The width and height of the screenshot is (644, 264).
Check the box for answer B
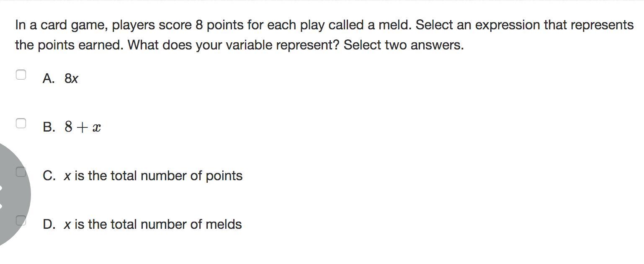pos(21,123)
